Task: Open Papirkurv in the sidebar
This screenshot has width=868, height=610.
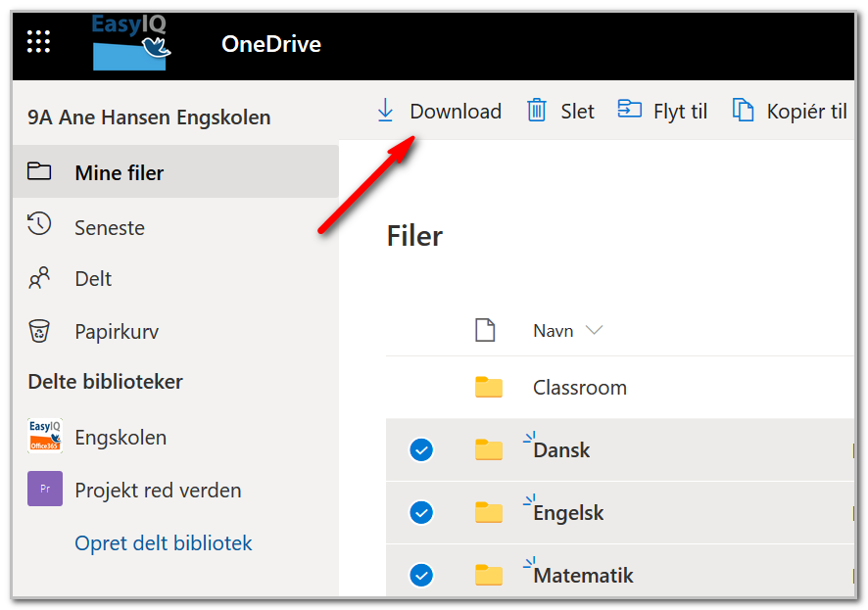Action: 117,332
